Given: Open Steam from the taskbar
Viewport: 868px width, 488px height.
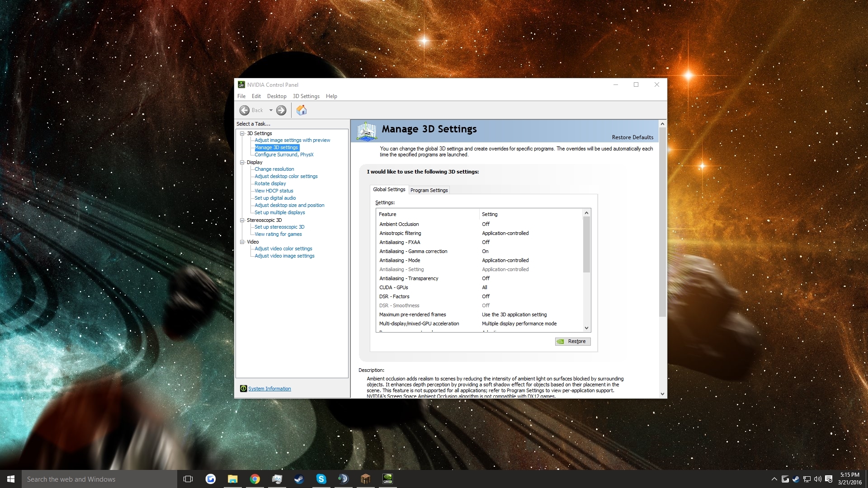Looking at the screenshot, I should pos(299,479).
